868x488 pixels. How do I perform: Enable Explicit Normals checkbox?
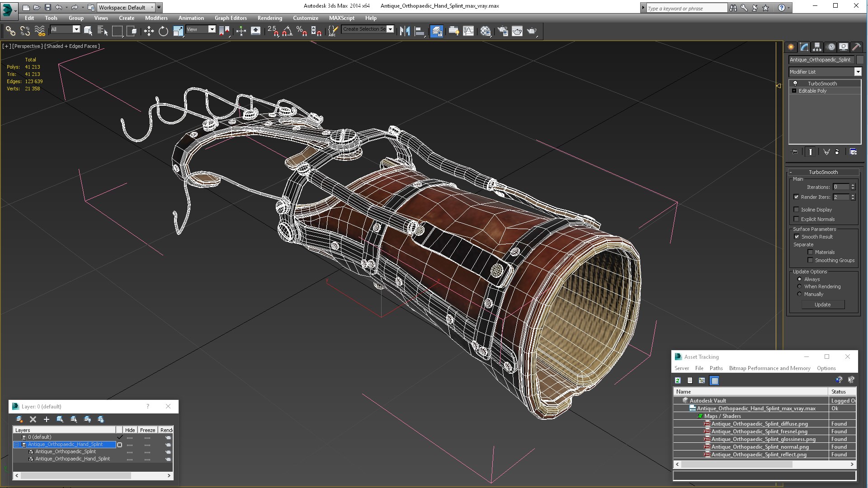click(796, 219)
